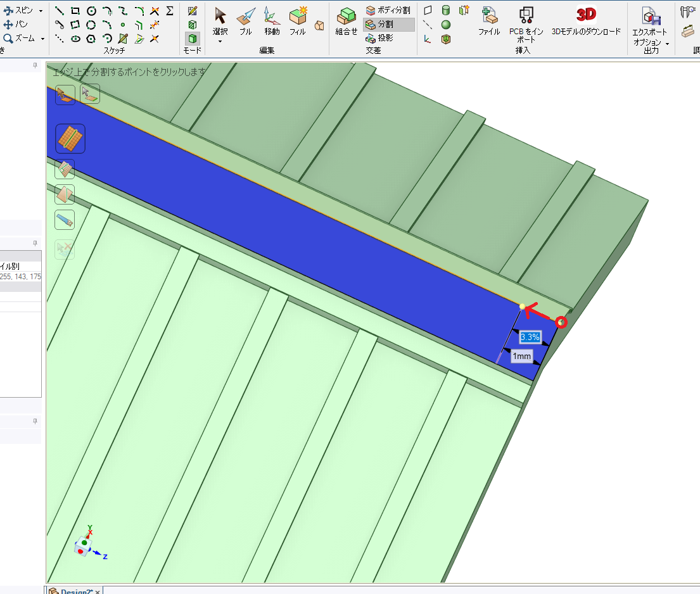Click the saw cutter tool guide icon
This screenshot has height=594, width=700.
click(x=65, y=220)
